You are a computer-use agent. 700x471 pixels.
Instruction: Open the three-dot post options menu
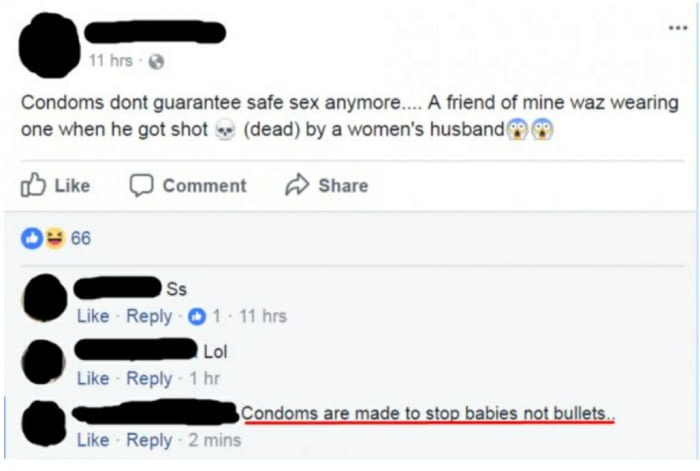(x=678, y=28)
